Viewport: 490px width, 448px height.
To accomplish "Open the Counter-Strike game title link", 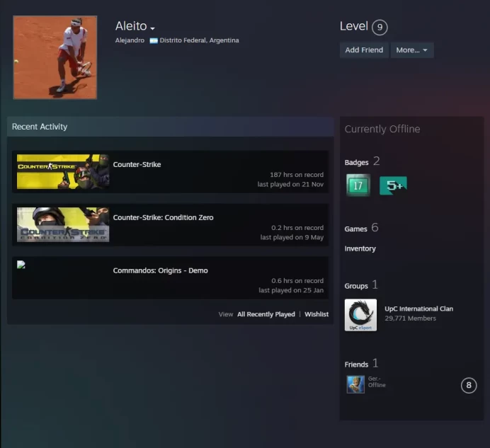I will tap(137, 165).
